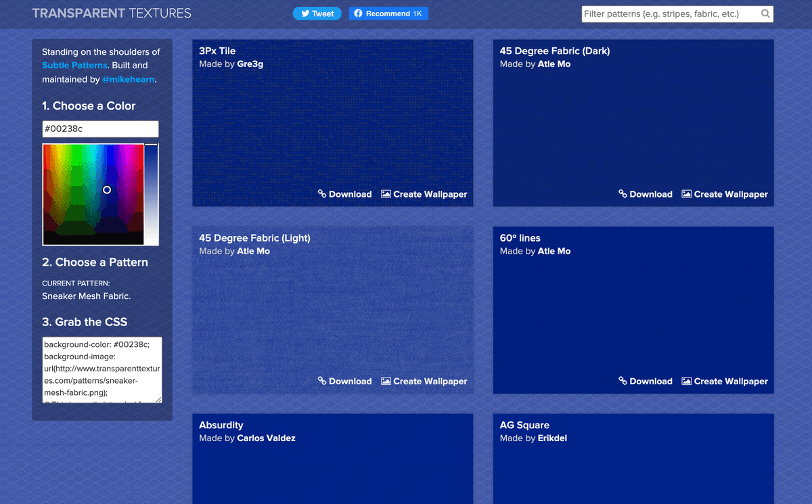Image resolution: width=812 pixels, height=504 pixels.
Task: Open the Subtle Patterns link
Action: point(74,66)
